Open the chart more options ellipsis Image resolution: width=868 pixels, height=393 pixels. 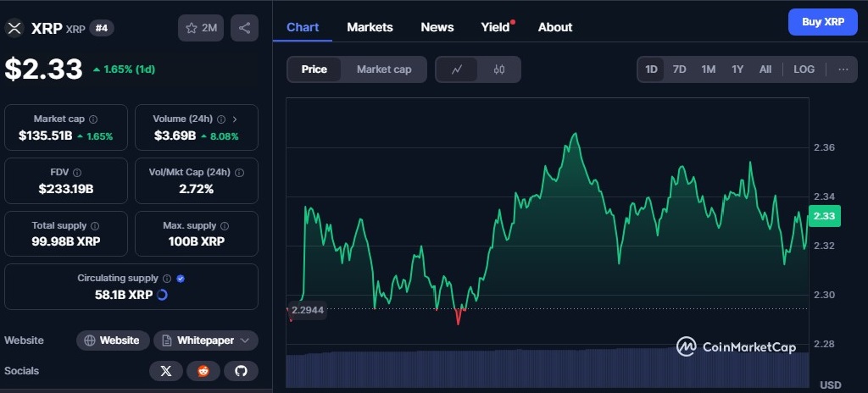coord(843,69)
